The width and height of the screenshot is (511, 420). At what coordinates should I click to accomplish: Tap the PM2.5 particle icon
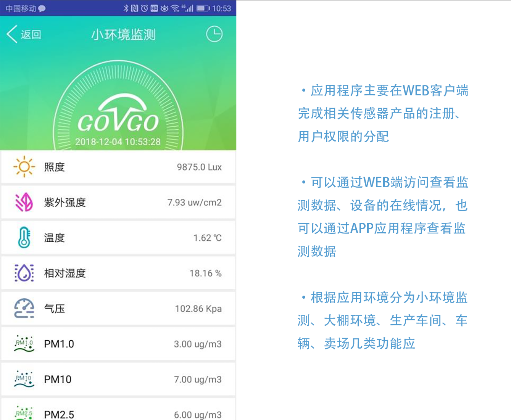(x=24, y=414)
